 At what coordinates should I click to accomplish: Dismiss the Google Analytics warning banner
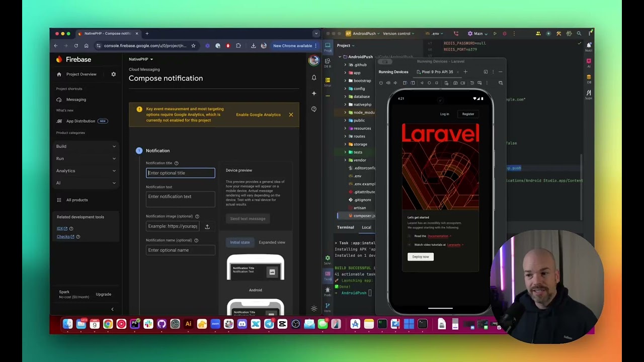click(291, 115)
